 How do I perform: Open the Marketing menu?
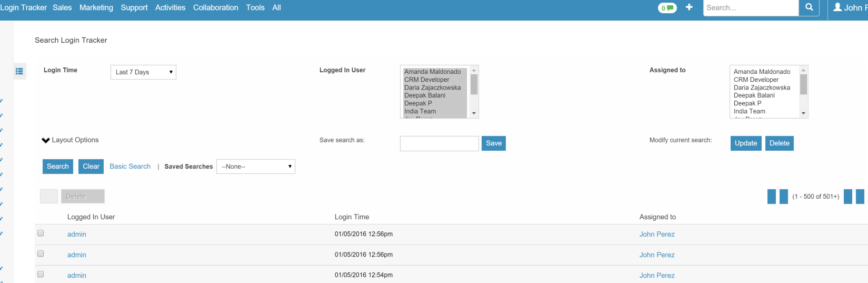point(96,8)
